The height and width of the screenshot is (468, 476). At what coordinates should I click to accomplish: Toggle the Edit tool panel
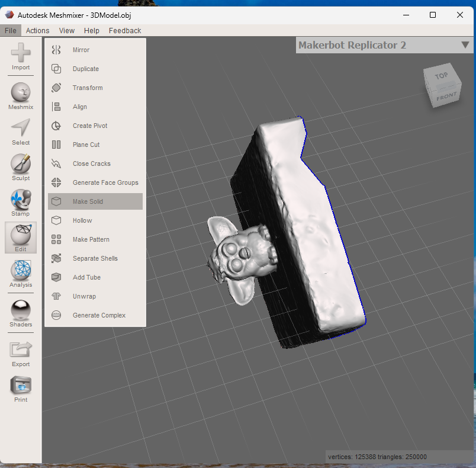click(21, 238)
